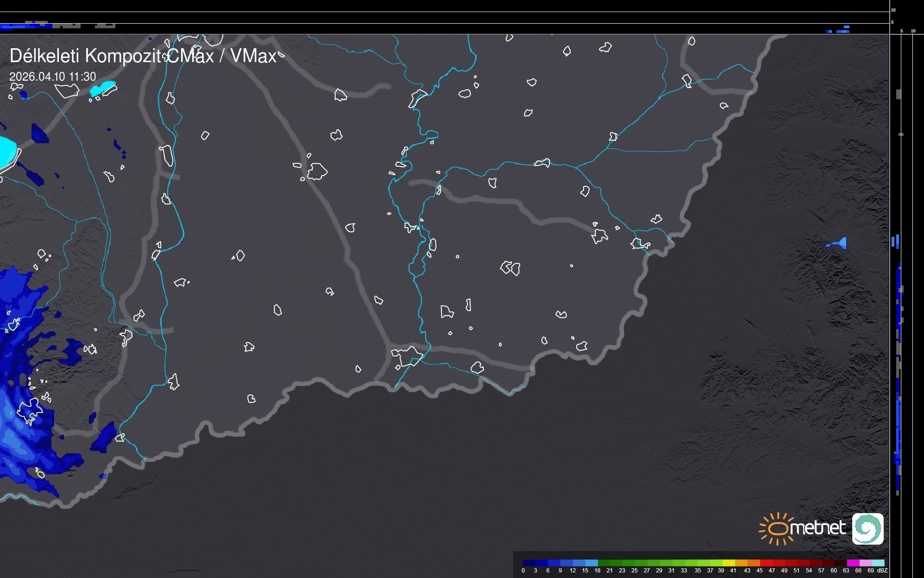Select the bright red 45 dBZ legend swatch
Image resolution: width=924 pixels, height=578 pixels.
click(766, 563)
